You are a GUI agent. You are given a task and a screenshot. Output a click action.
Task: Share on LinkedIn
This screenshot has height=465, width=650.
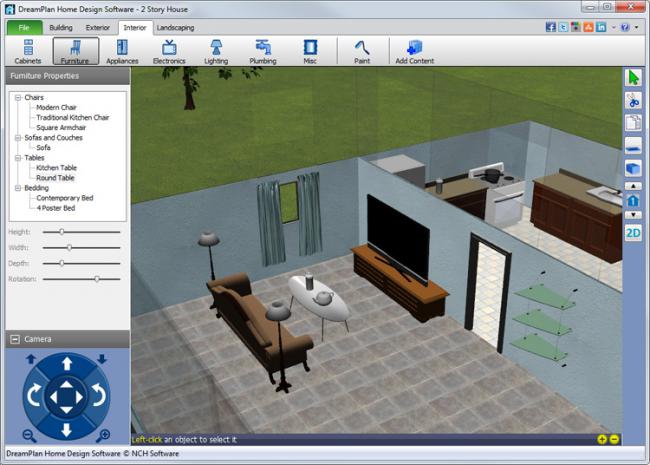point(601,27)
